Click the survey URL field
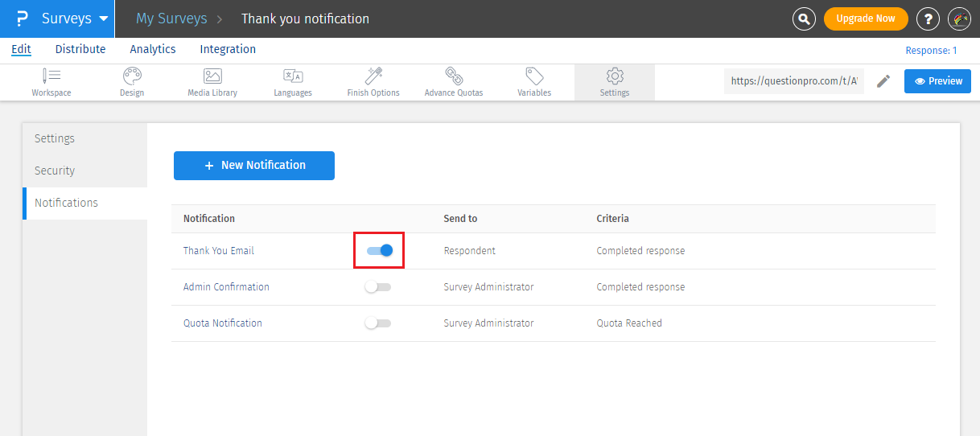Screen dimensions: 980x436 click(x=794, y=81)
